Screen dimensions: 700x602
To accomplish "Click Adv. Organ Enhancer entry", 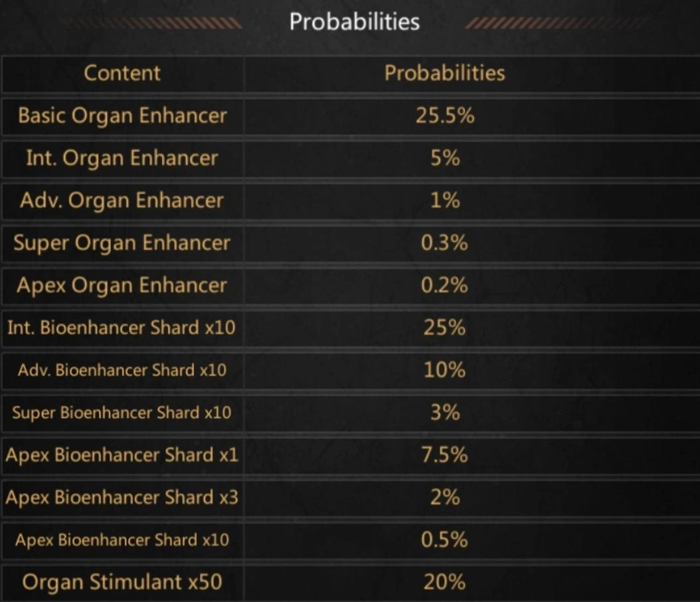I will [122, 201].
